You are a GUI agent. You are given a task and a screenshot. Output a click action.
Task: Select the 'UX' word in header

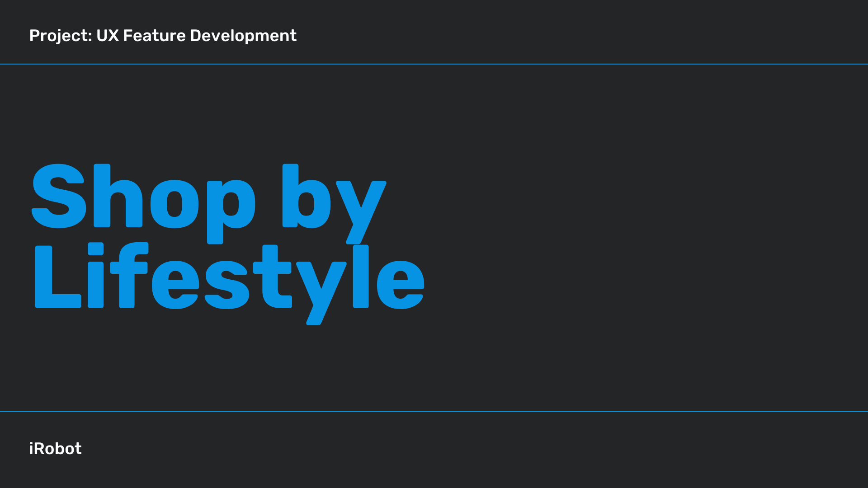coord(108,36)
